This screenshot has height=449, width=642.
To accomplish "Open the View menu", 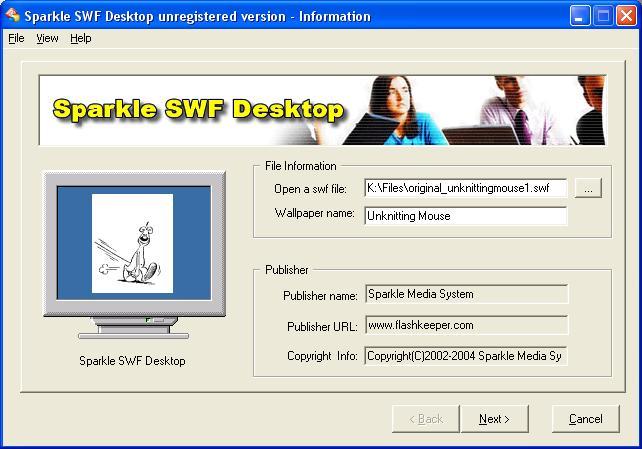I will tap(47, 38).
